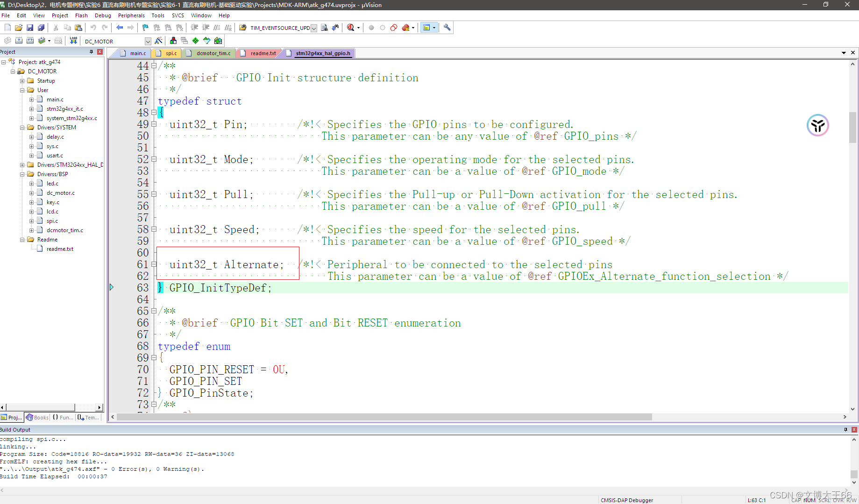This screenshot has height=504, width=859.
Task: Click the Indent selection icon
Action: 194,28
